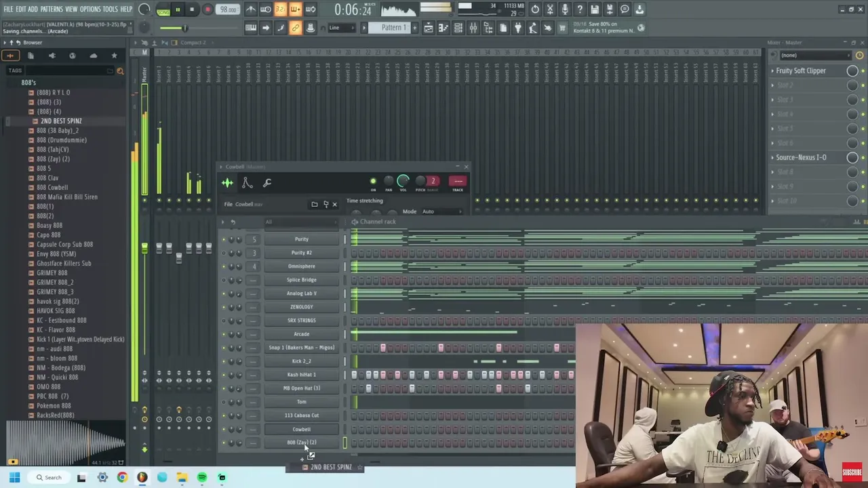Click the Cowbell TRACK mixer assignment box

458,181
